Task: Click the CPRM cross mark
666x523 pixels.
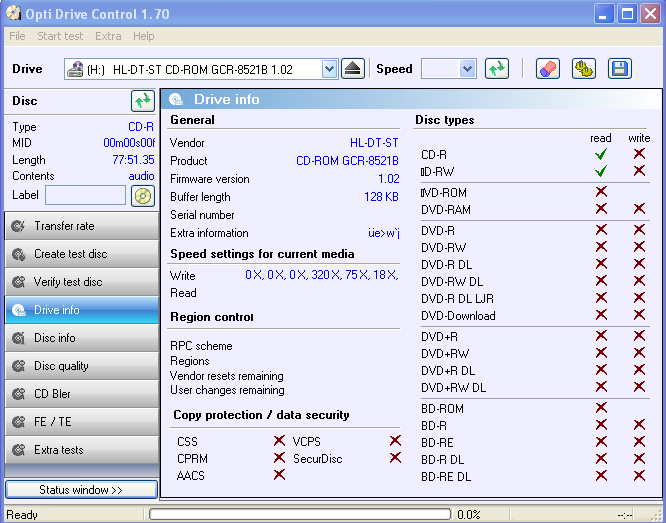Action: (279, 458)
